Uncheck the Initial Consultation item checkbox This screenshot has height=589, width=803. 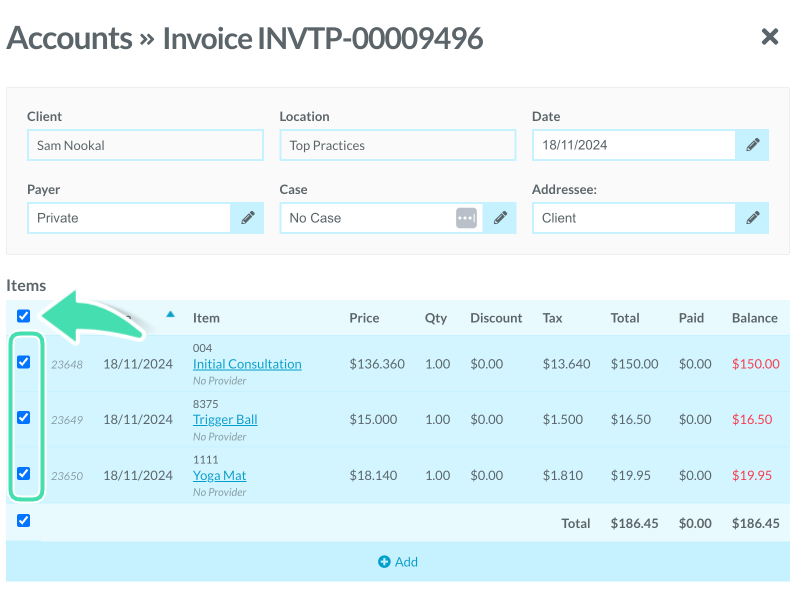24,362
